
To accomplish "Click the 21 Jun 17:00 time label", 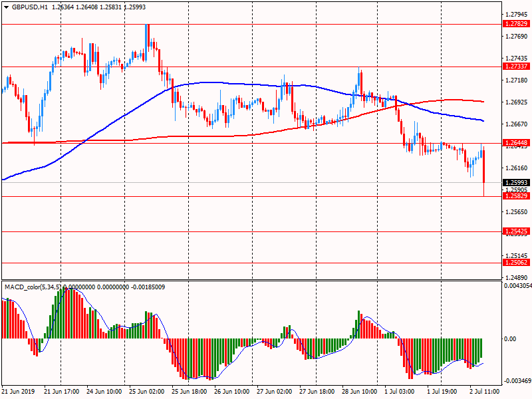I will pos(62,391).
